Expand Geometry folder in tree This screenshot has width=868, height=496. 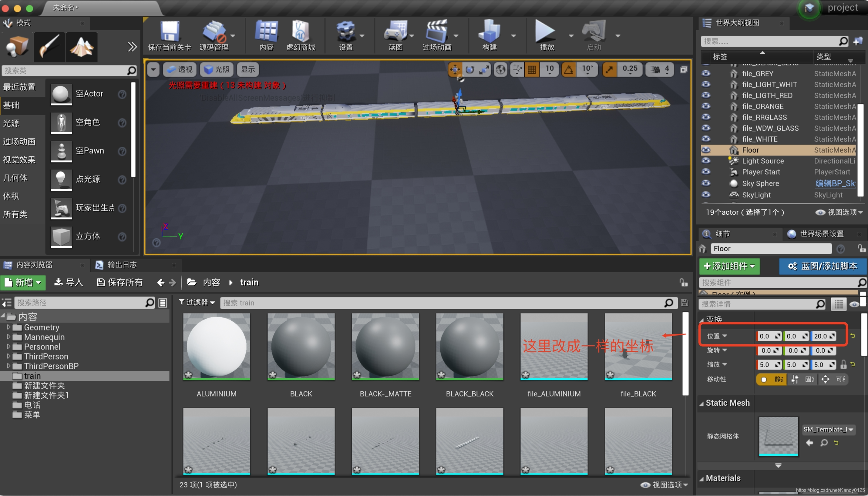point(8,327)
